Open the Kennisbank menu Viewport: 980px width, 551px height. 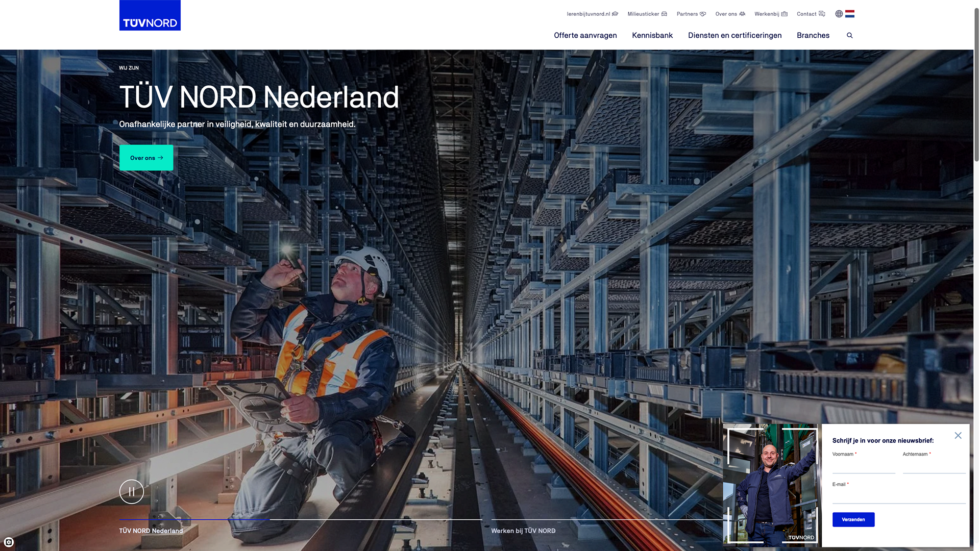coord(652,35)
